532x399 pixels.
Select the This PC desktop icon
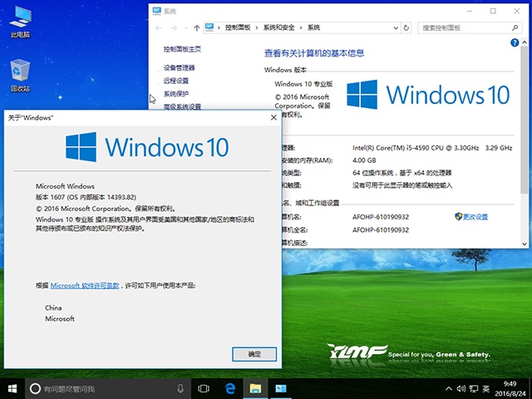pyautogui.click(x=20, y=22)
